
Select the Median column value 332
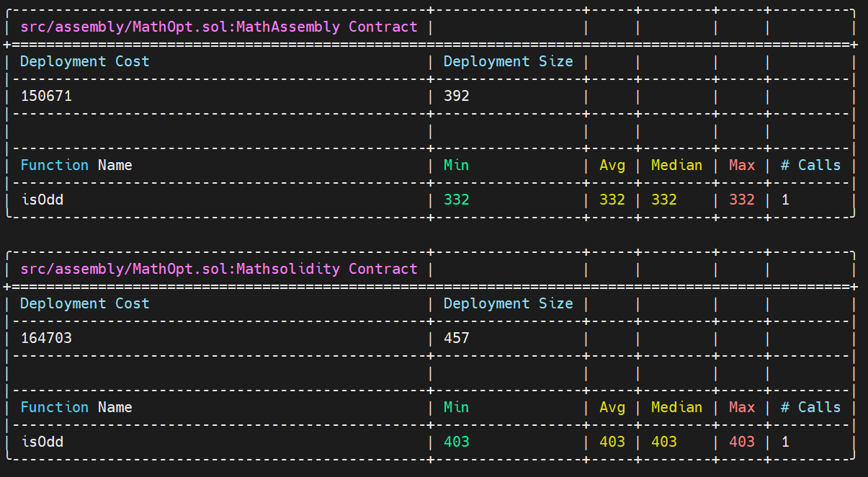[x=664, y=200]
